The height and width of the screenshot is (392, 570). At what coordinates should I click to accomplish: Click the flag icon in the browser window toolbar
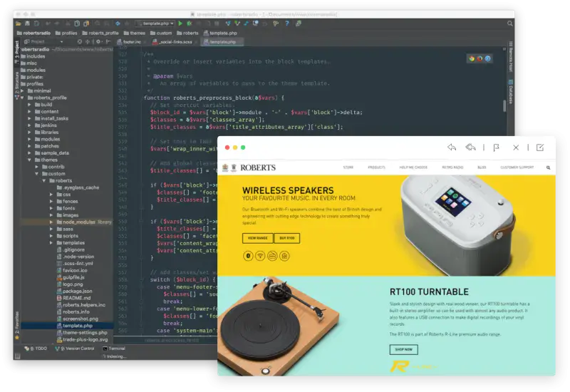[x=496, y=148]
